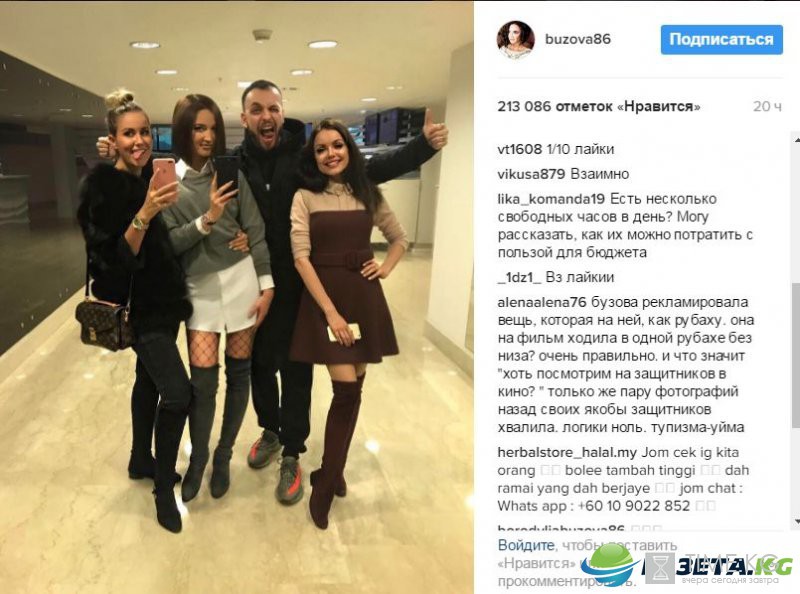Open commenter vikusa879 profile
The width and height of the screenshot is (800, 594).
[x=531, y=174]
